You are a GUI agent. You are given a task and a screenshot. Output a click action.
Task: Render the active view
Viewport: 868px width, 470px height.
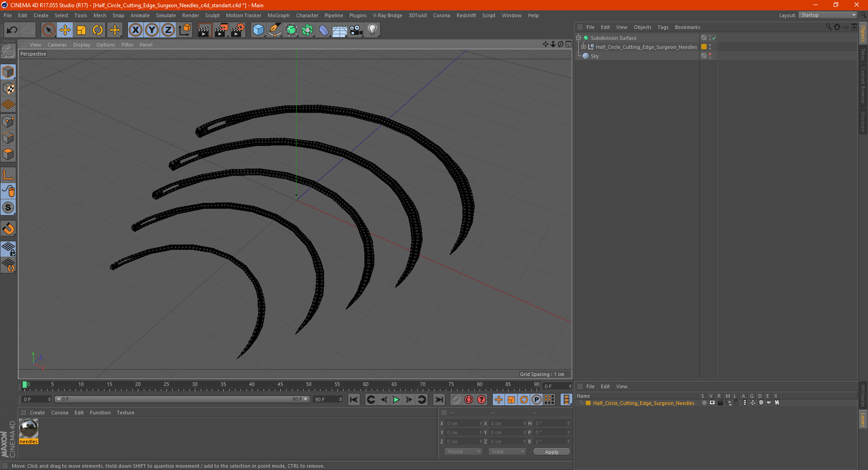point(204,30)
